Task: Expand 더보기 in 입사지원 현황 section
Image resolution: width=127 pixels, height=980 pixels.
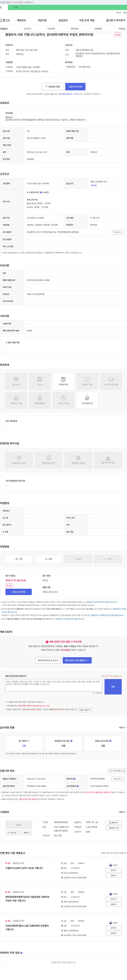Action: [123, 727]
